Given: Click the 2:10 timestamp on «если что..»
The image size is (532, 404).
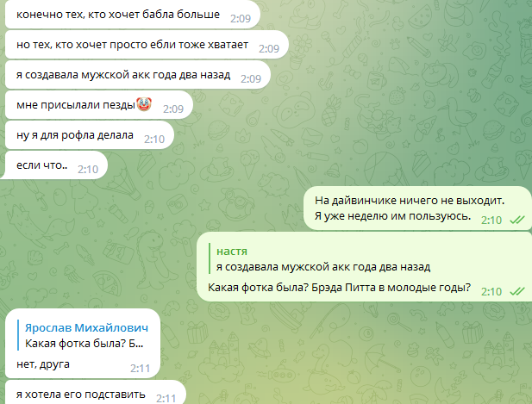Looking at the screenshot, I should pos(88,169).
